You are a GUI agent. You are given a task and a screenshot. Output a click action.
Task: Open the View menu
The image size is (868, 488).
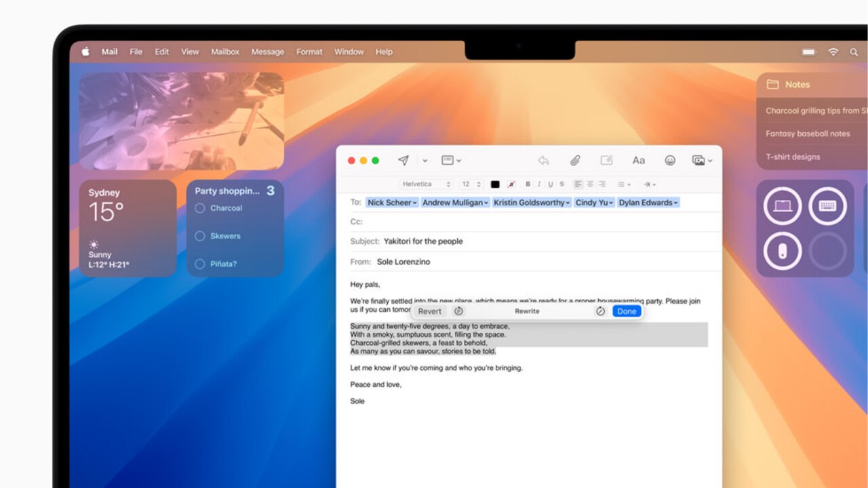190,52
